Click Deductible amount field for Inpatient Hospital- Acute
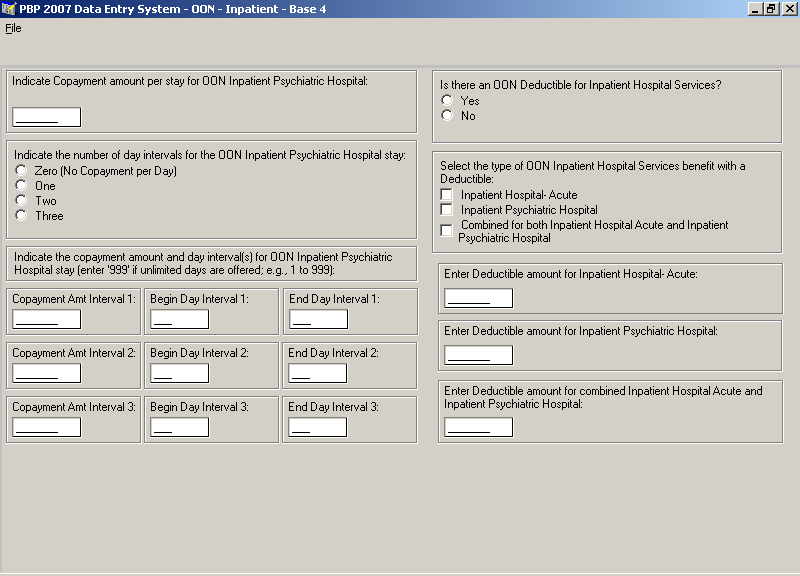The width and height of the screenshot is (800, 576). tap(479, 298)
